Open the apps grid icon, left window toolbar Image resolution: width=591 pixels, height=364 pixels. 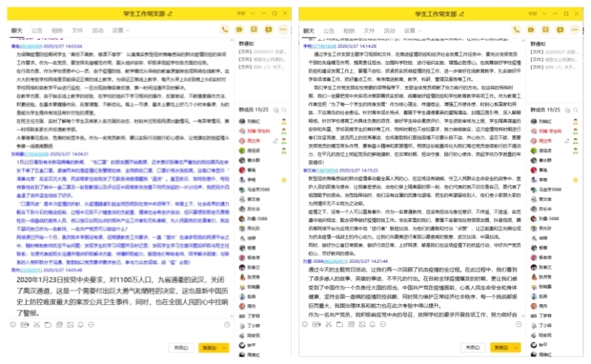pyautogui.click(x=59, y=324)
